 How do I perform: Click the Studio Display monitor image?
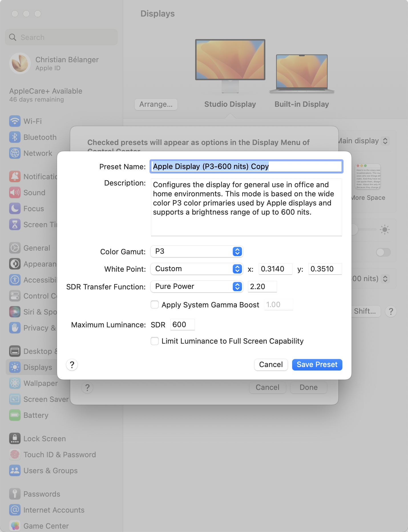tap(230, 66)
